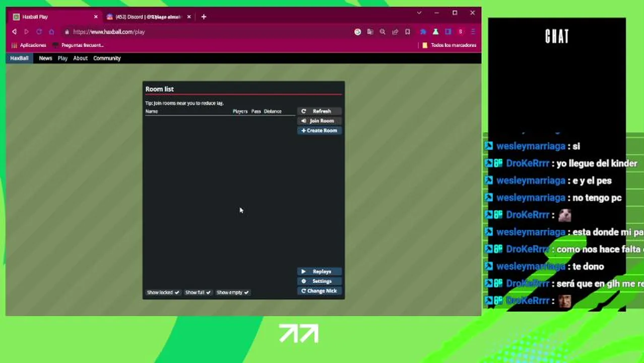
Task: Close the Haxball Play tab
Action: click(x=96, y=17)
